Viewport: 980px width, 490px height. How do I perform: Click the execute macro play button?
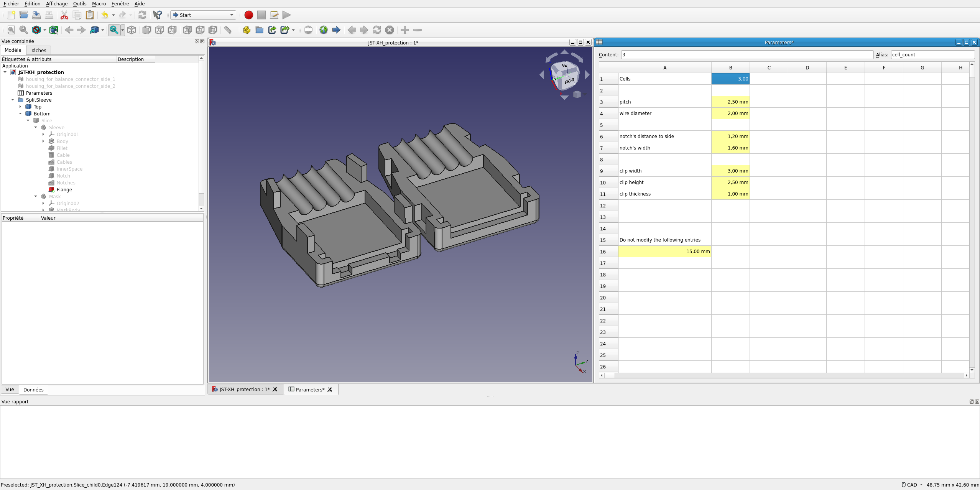(286, 15)
